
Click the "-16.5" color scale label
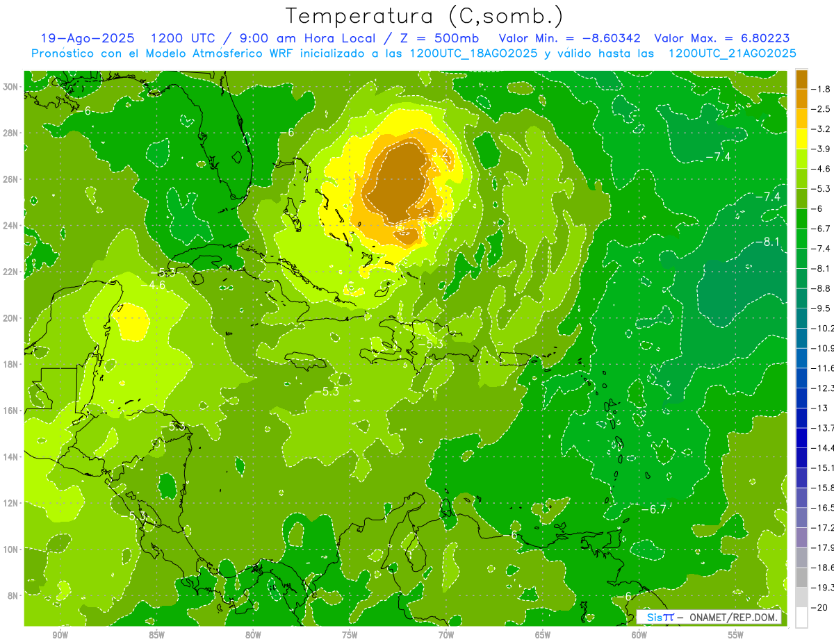[x=822, y=508]
